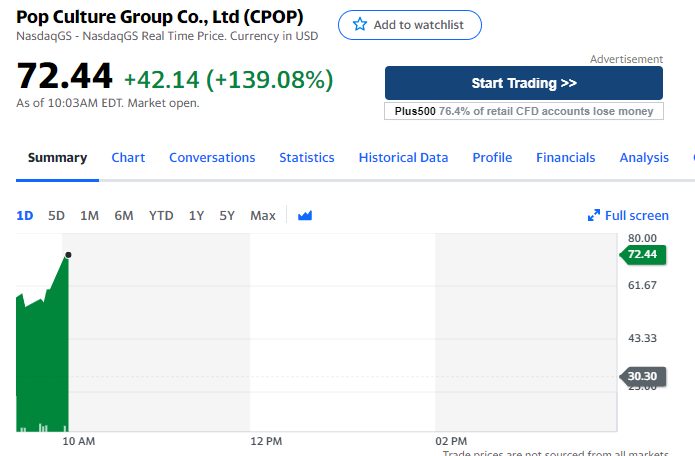Click the Advertisement label

[626, 59]
